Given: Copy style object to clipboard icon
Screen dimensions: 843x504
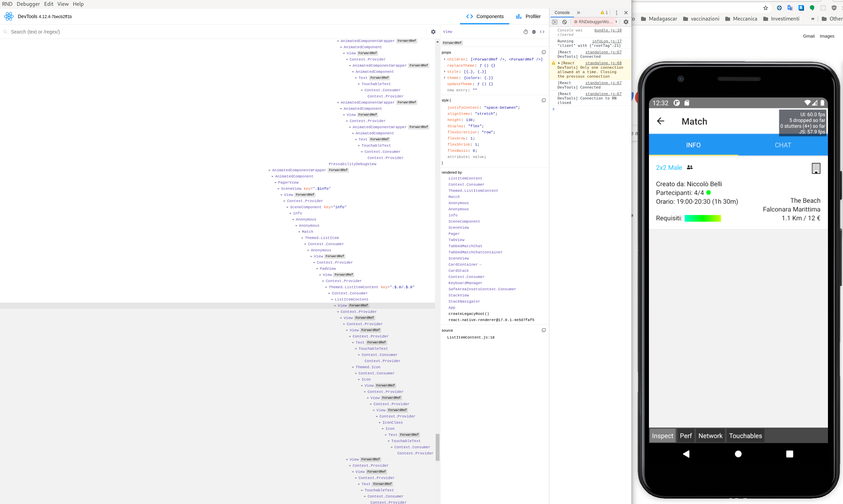Looking at the screenshot, I should 544,101.
